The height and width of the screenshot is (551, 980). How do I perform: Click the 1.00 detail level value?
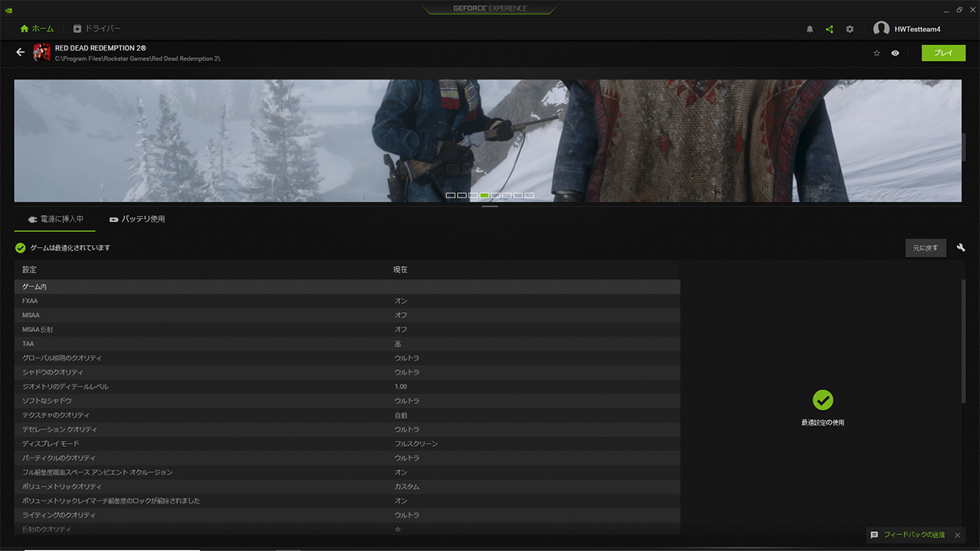400,386
